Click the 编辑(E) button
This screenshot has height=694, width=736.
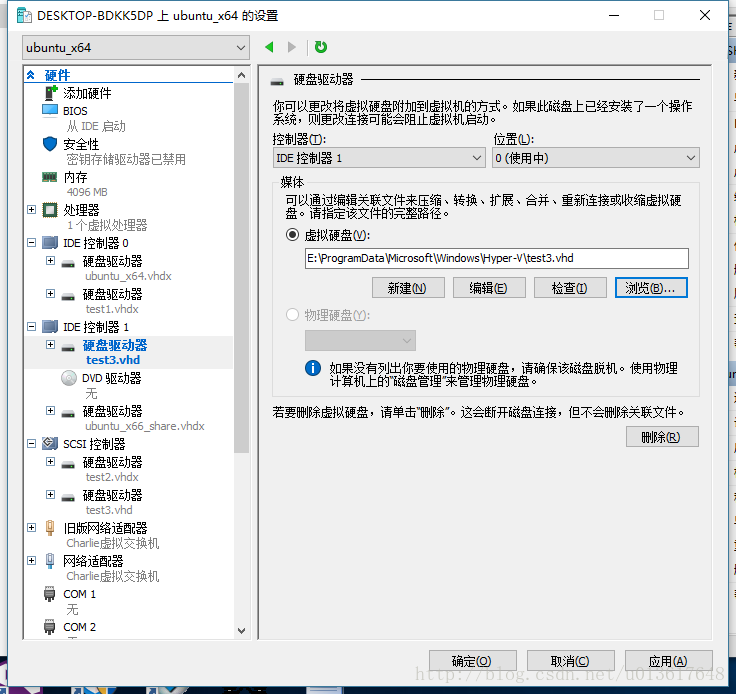coord(489,288)
